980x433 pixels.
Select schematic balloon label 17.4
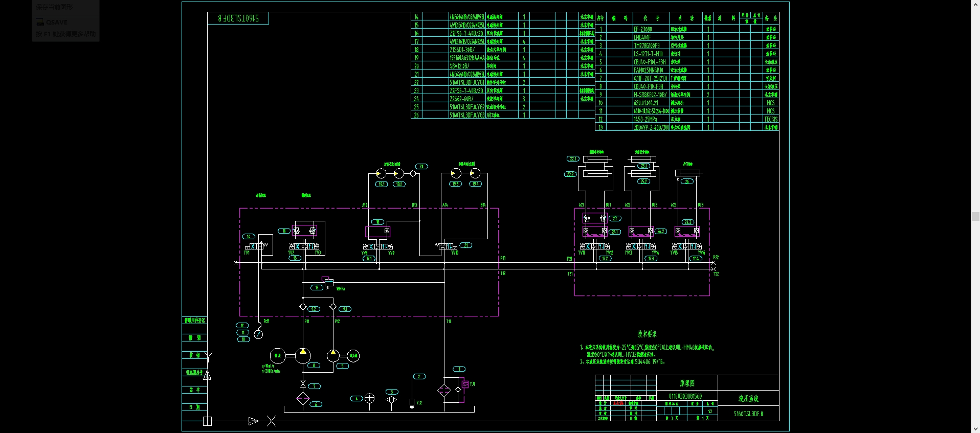(x=696, y=259)
